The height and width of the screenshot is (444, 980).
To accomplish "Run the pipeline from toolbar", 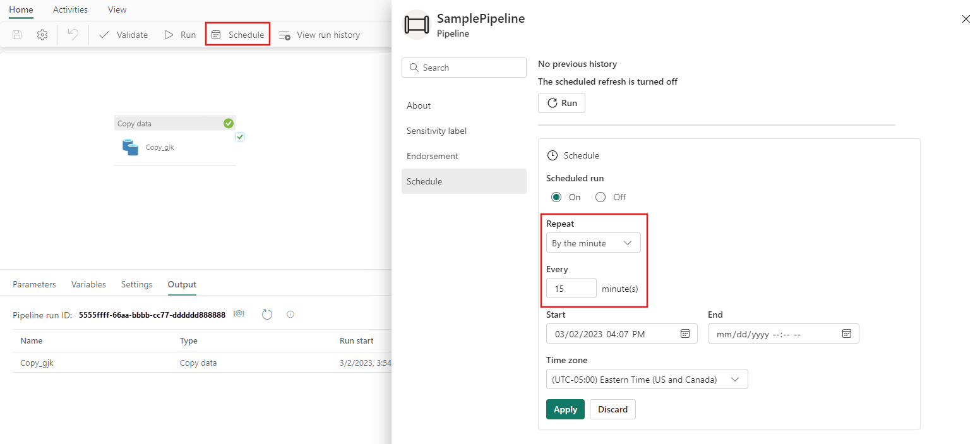I will coord(180,35).
